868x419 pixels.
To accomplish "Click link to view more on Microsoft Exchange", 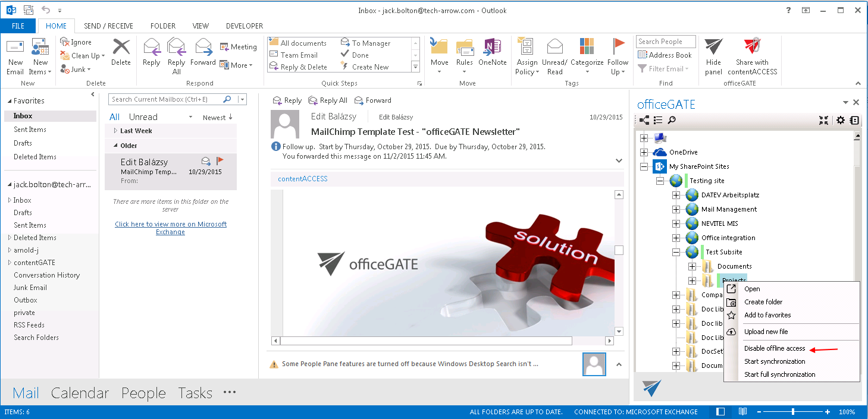I will tap(171, 228).
